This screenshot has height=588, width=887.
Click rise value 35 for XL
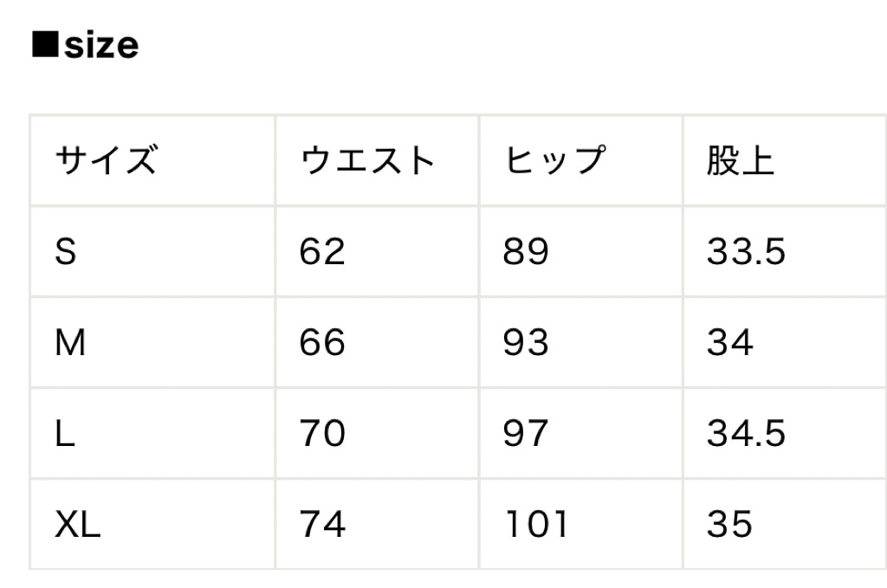pos(729,525)
